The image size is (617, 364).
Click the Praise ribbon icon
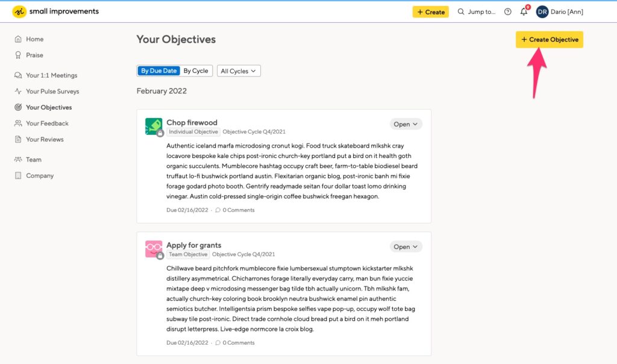click(x=18, y=55)
